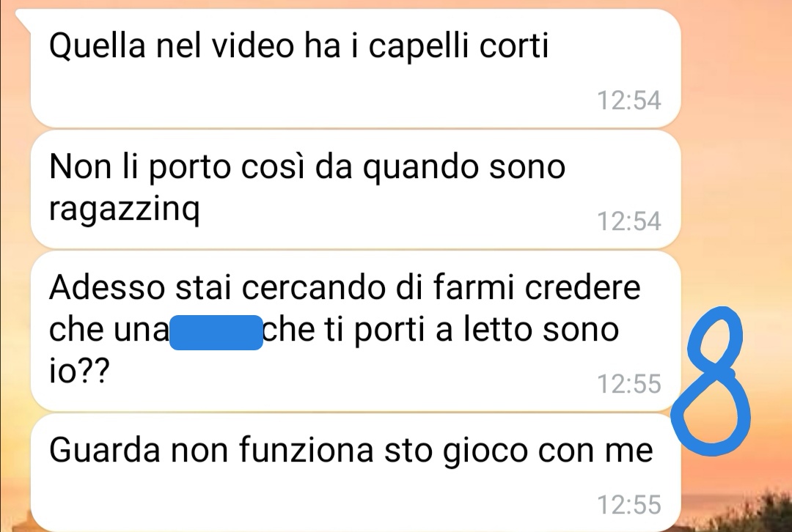This screenshot has width=792, height=532.
Task: Click the bubble tail of the top message
Action: pos(23,19)
